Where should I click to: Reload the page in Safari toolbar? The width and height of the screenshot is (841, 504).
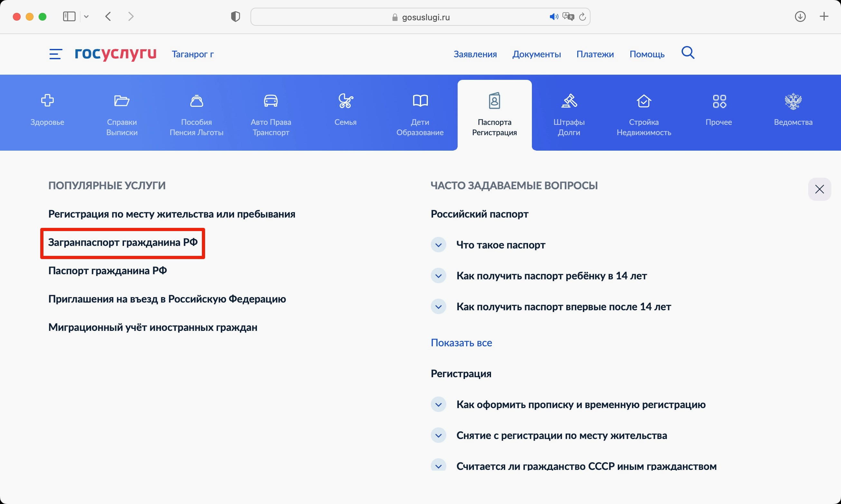pyautogui.click(x=582, y=17)
